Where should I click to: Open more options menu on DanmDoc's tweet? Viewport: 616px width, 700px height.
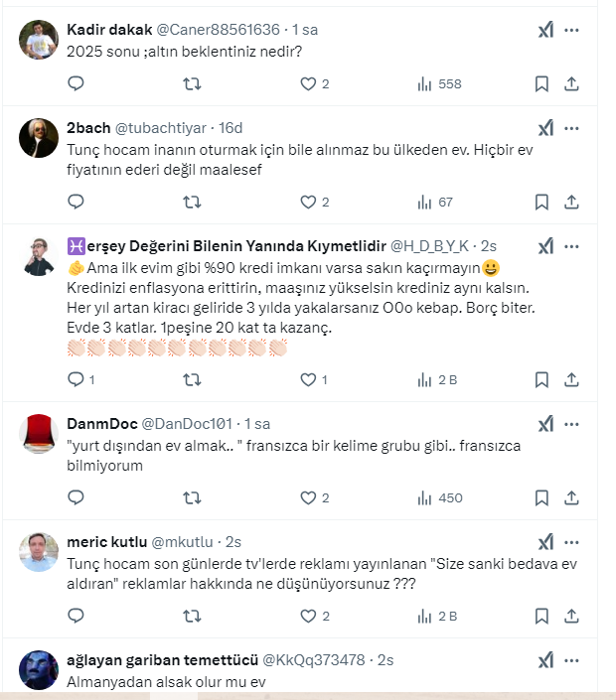coord(571,424)
